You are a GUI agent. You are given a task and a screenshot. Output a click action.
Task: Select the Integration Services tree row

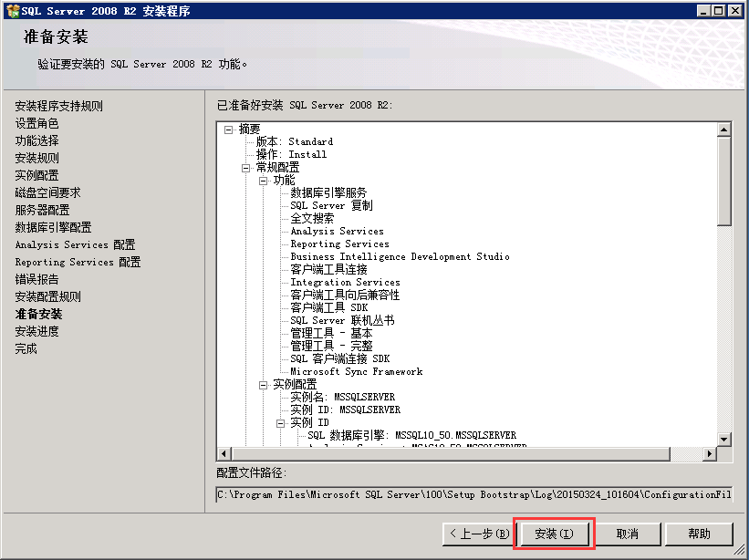coord(346,282)
